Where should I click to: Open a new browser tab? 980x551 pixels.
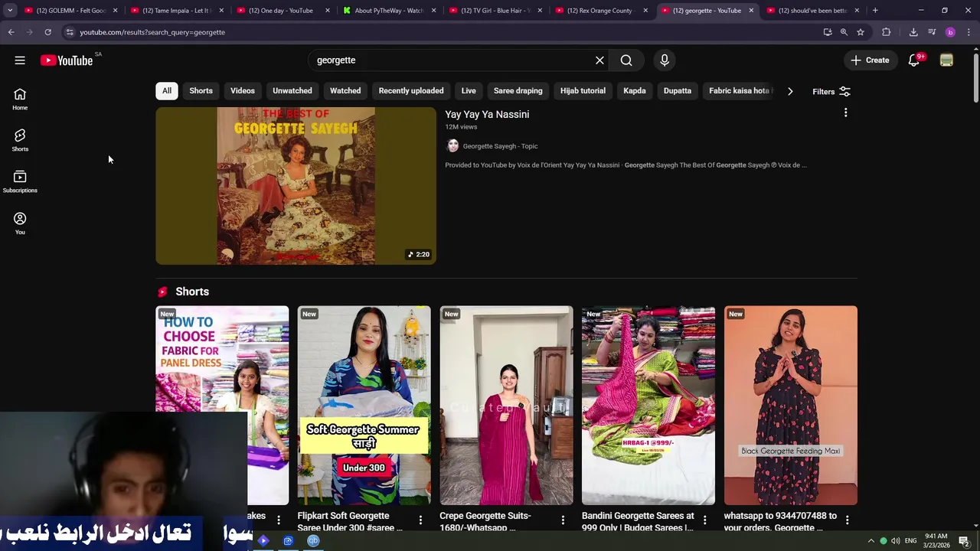tap(875, 11)
